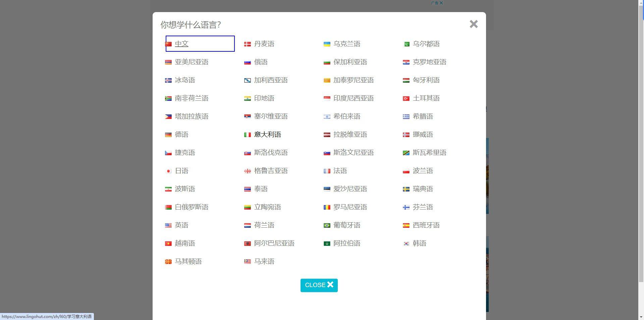644x320 pixels.
Task: Click the South Korea flag icon
Action: click(406, 244)
